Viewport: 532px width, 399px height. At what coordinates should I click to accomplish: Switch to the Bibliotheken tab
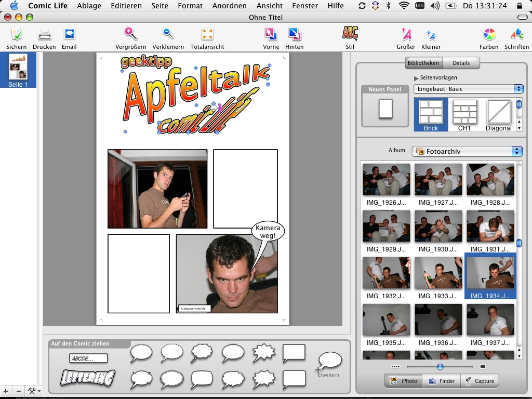(x=423, y=63)
